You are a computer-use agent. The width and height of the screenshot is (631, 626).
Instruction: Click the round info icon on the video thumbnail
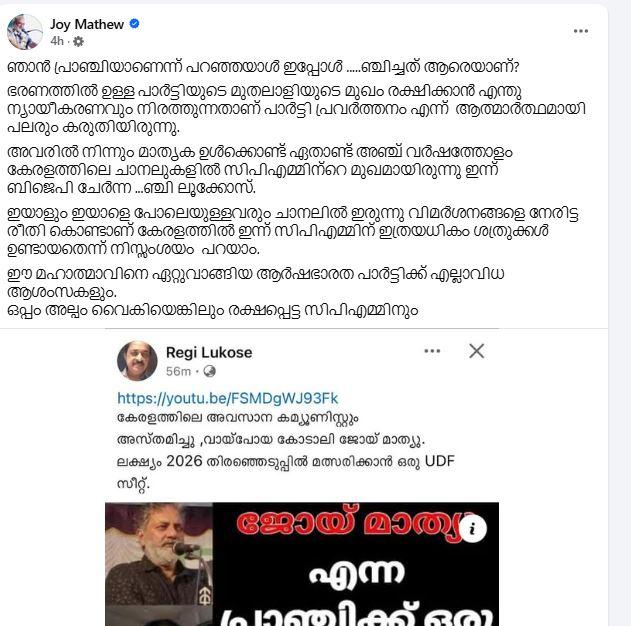[472, 528]
